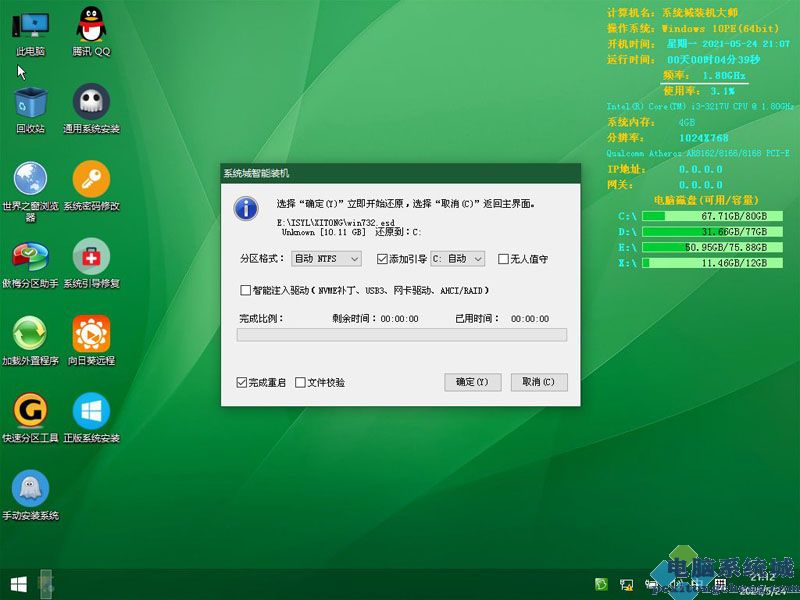Confirm restore with 确定(Y) button

(x=472, y=382)
